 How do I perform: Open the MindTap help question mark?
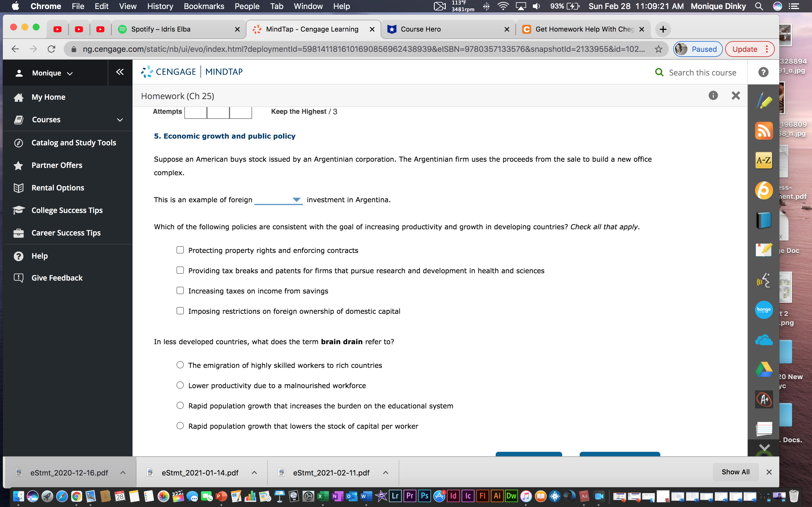click(763, 72)
